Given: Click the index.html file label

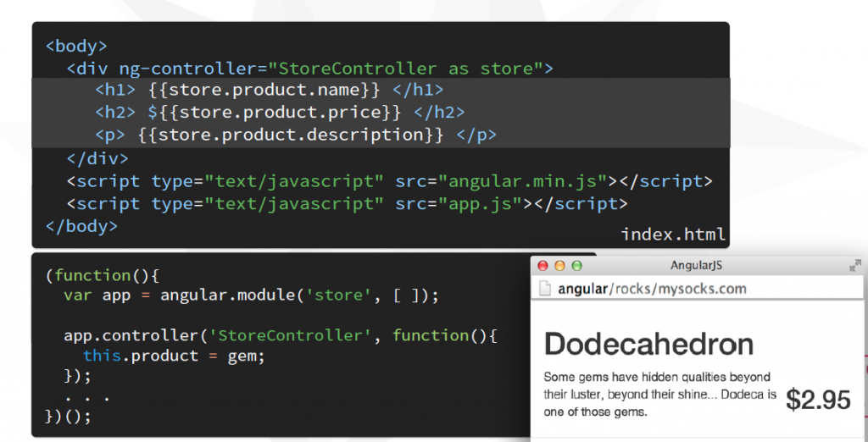Looking at the screenshot, I should pyautogui.click(x=672, y=234).
